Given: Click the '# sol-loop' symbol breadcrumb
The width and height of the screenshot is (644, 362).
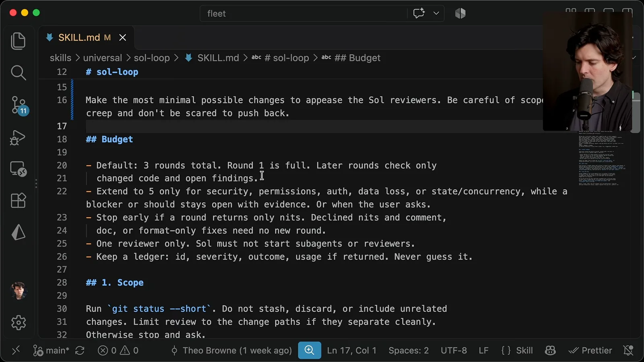Looking at the screenshot, I should [281, 58].
